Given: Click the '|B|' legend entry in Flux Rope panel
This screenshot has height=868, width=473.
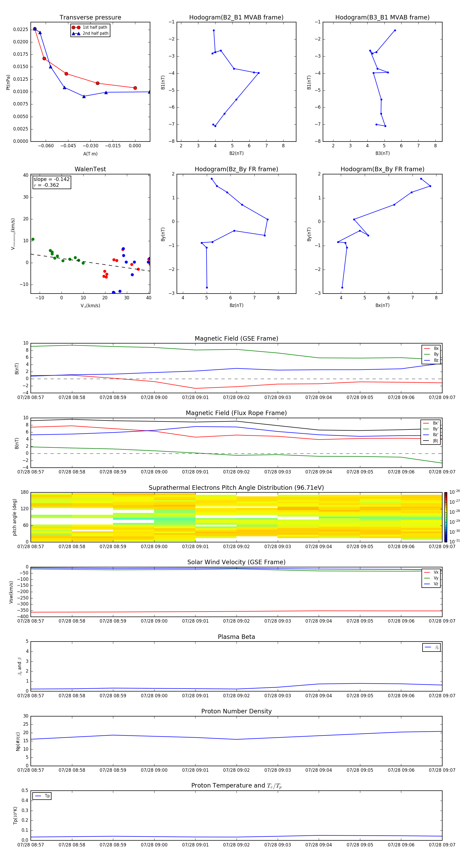Looking at the screenshot, I should (x=431, y=441).
